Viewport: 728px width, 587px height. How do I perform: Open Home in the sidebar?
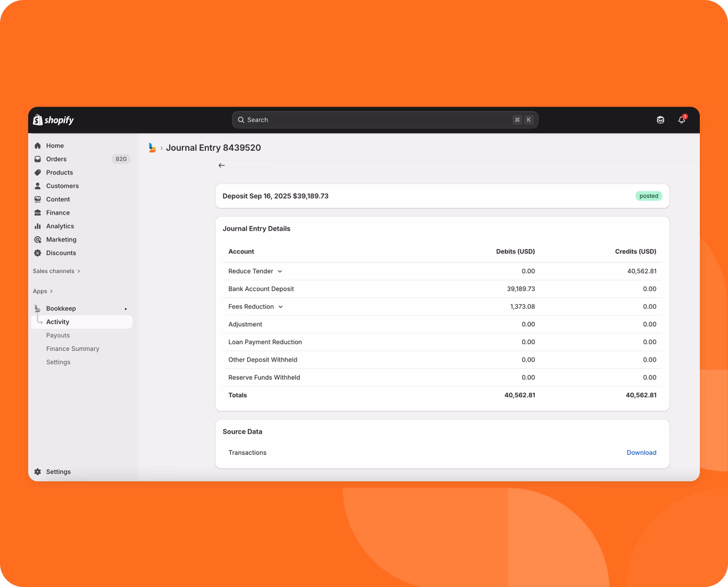coord(55,146)
